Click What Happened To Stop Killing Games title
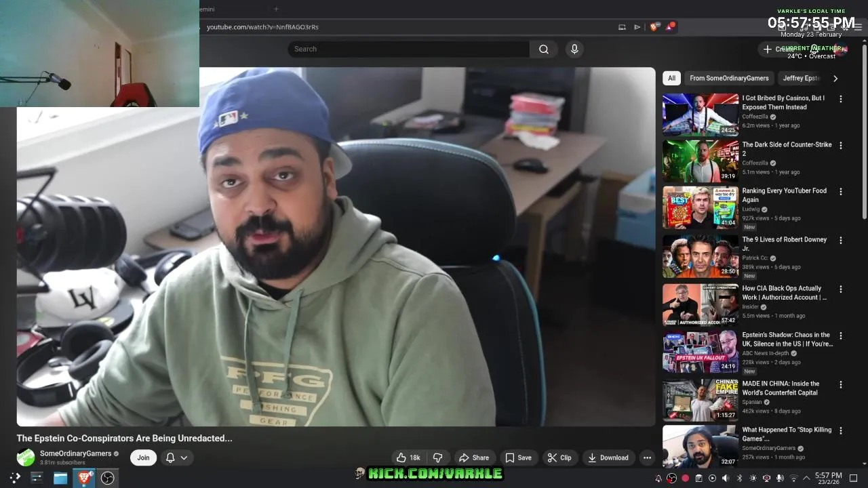Viewport: 868px width, 488px height. tap(787, 434)
